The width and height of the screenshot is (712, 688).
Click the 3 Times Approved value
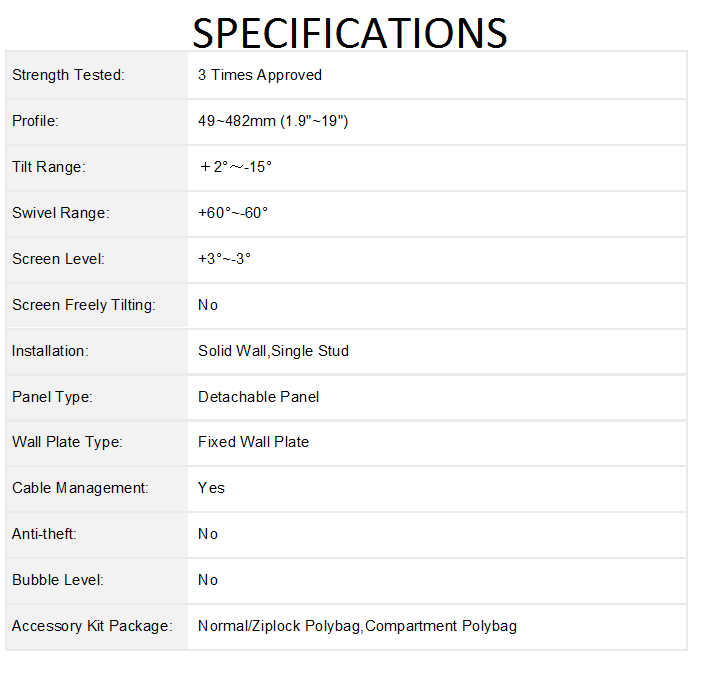[260, 75]
